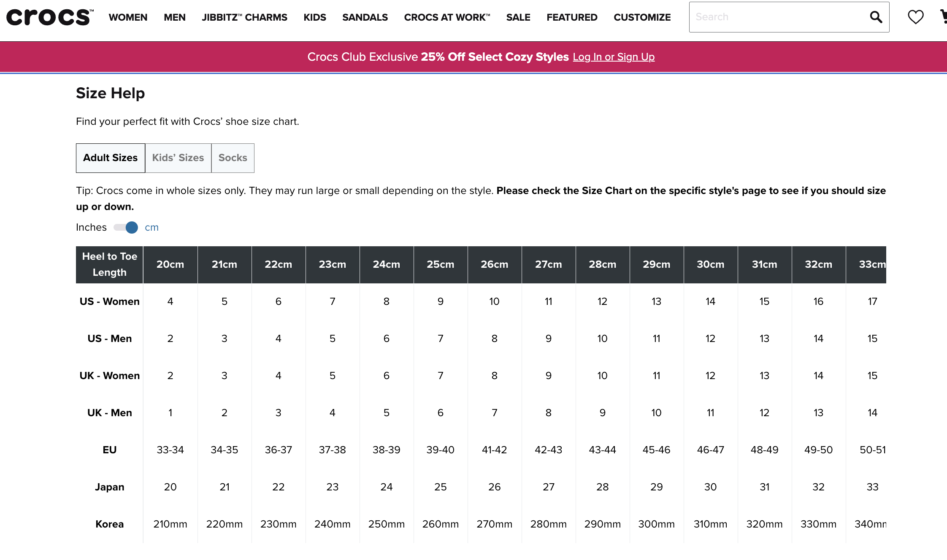The height and width of the screenshot is (560, 947).
Task: Open the Customize menu item
Action: [642, 17]
